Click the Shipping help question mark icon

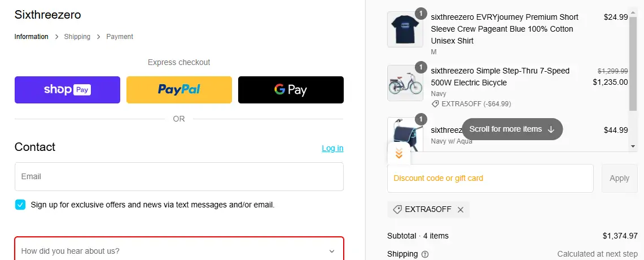tap(425, 254)
